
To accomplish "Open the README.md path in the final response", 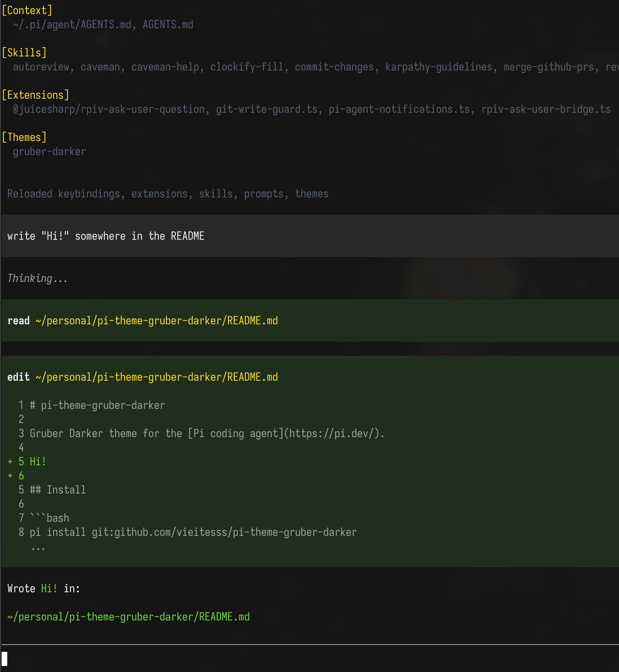I will click(x=129, y=617).
